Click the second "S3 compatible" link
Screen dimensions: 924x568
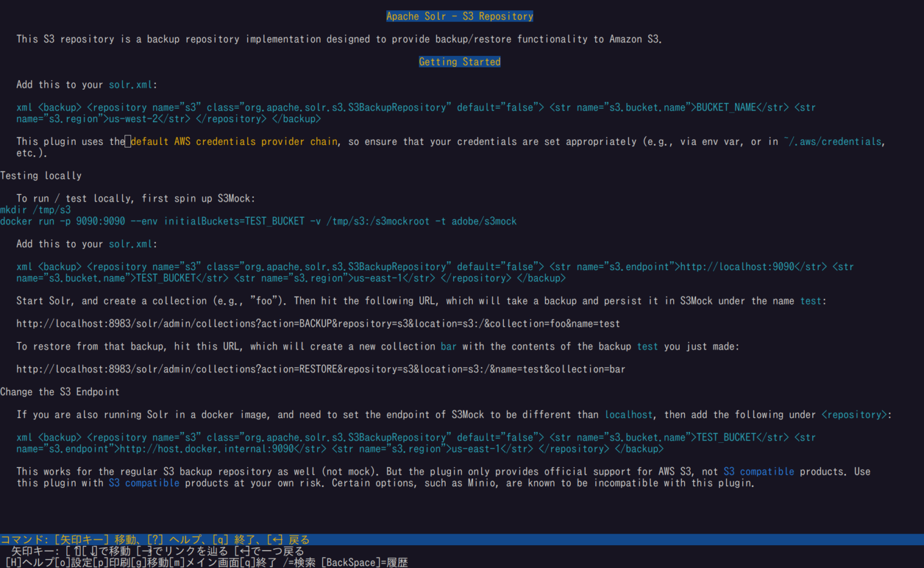(143, 483)
